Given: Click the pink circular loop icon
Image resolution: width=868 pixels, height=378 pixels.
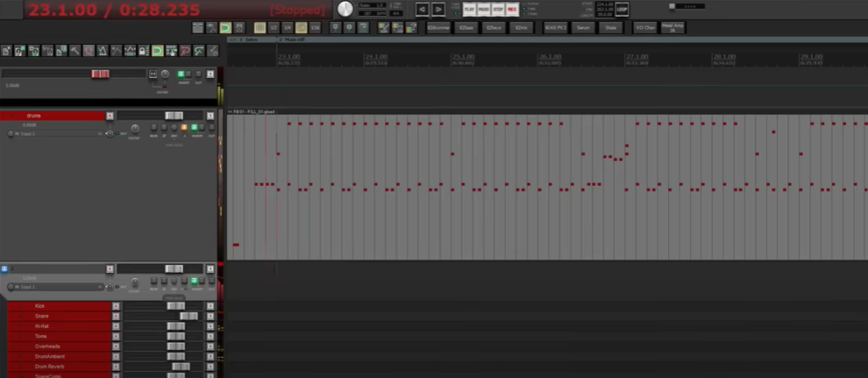Looking at the screenshot, I should coord(88,51).
